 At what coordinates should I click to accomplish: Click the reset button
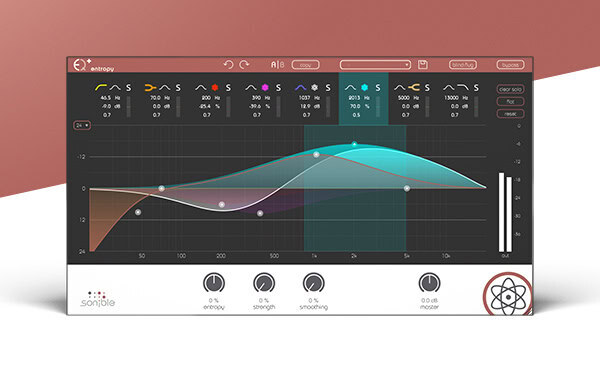pos(510,114)
